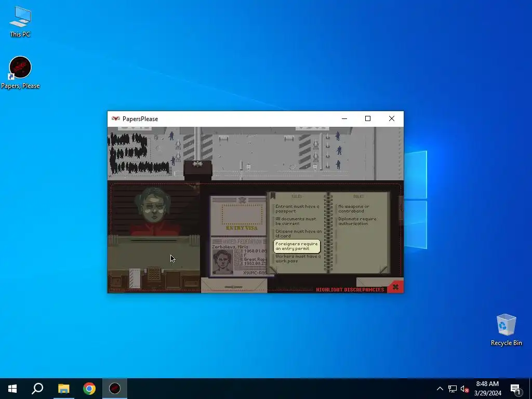Open the notification center icon
This screenshot has width=532, height=399.
coord(515,389)
